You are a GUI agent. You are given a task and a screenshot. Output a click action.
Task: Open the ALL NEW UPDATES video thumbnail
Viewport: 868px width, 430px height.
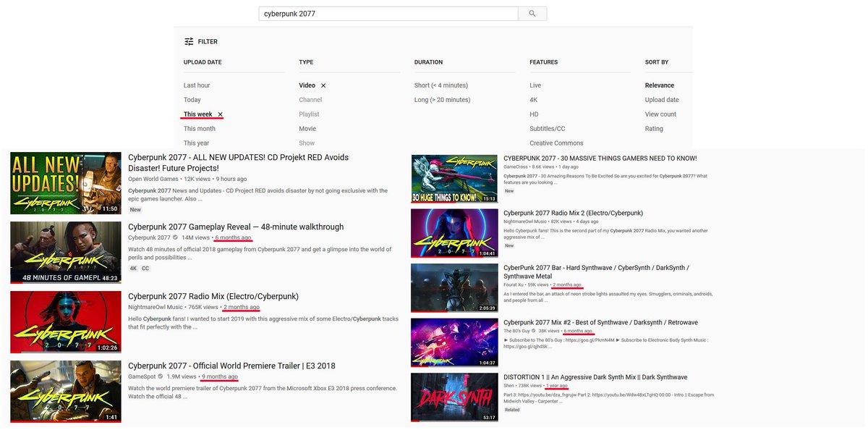tap(66, 183)
